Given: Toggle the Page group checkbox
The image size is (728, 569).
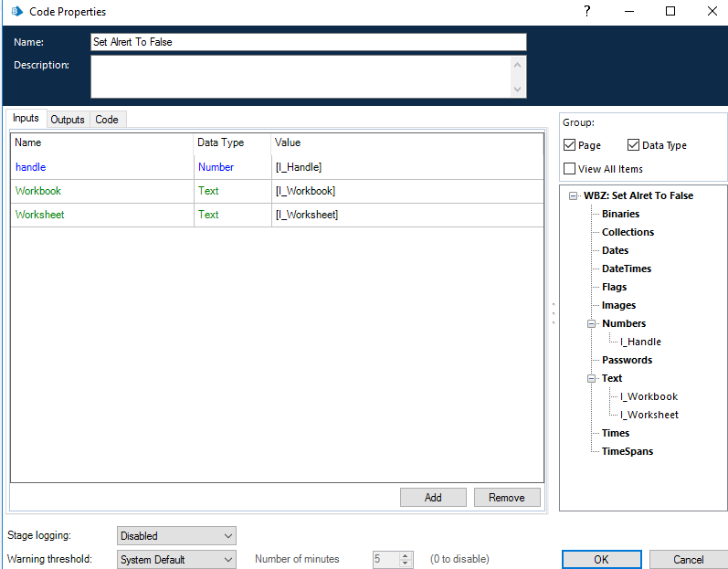Looking at the screenshot, I should point(570,145).
